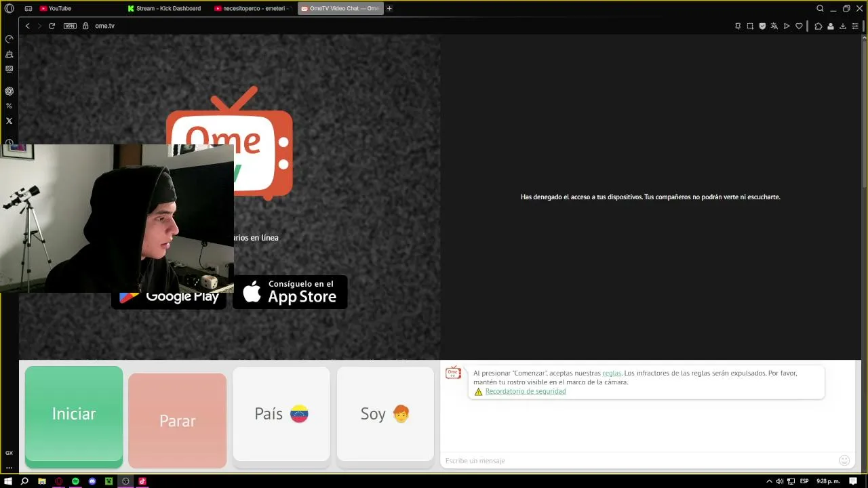Open the Recordatorio de seguridad link
Screen dimensions: 868x488
point(526,391)
